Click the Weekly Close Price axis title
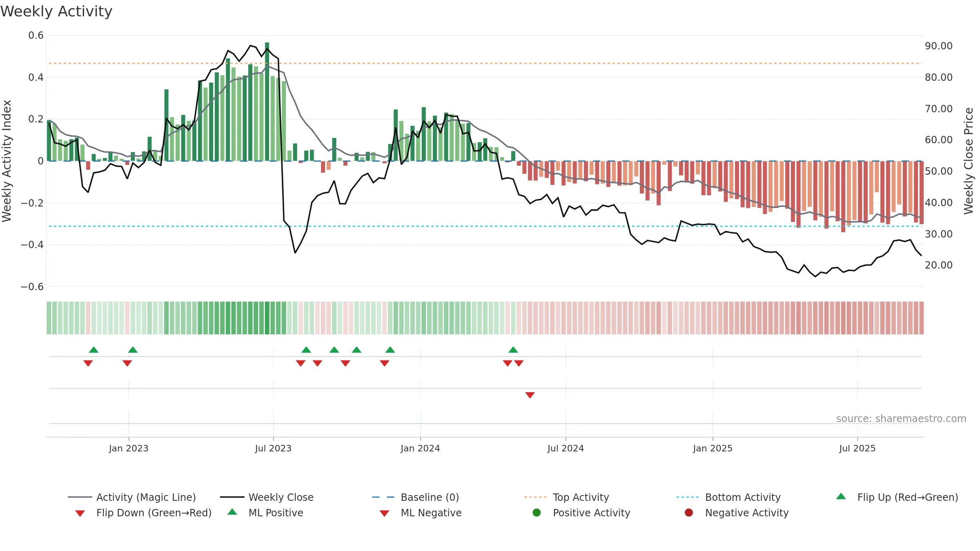This screenshot has height=551, width=980. [969, 161]
